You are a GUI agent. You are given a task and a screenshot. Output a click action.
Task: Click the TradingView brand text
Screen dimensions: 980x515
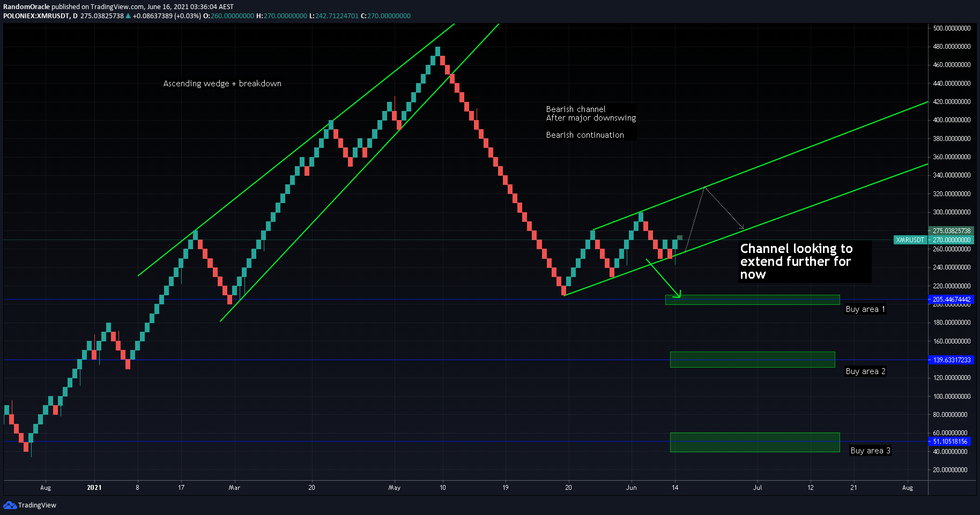37,505
